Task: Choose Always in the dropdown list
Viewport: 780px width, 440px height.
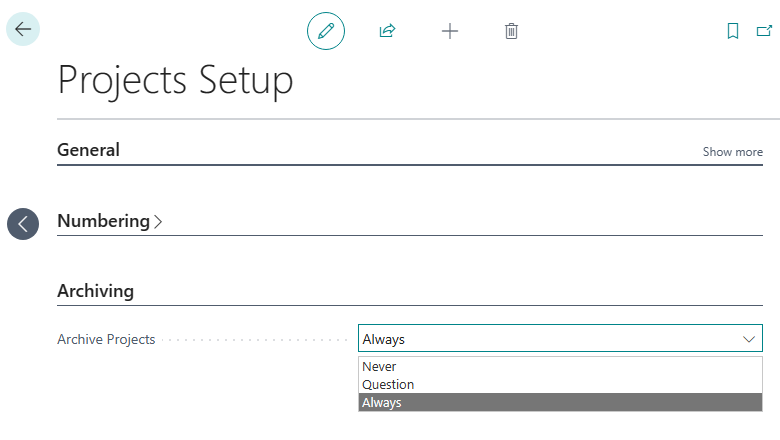Action: tap(382, 403)
